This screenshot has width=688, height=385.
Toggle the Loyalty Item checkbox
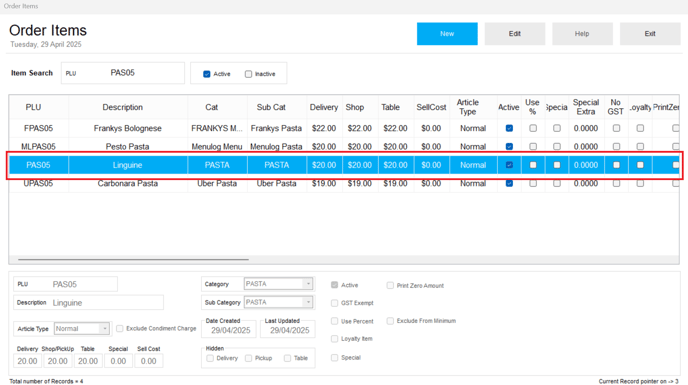click(x=334, y=339)
